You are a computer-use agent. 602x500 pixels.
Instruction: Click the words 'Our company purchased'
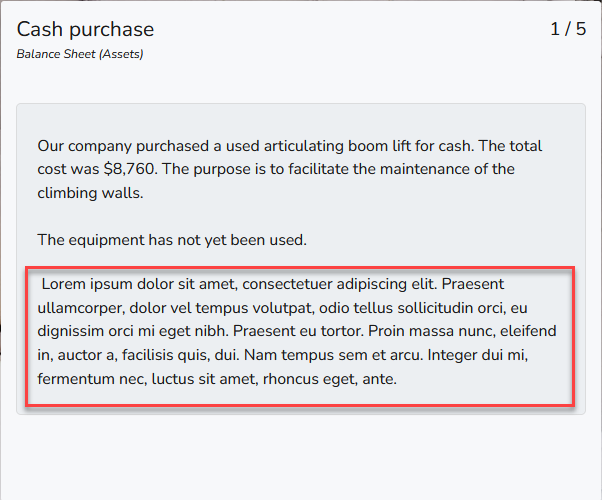tap(117, 146)
